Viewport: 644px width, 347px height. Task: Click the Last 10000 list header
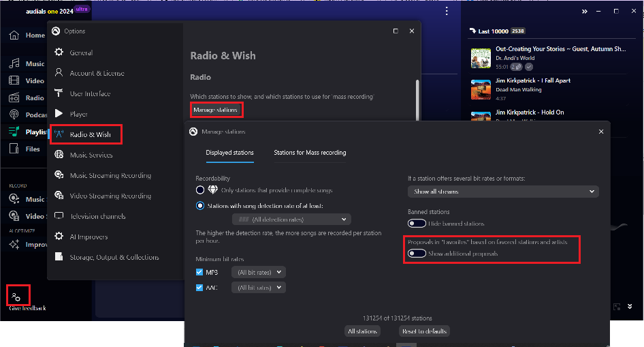[493, 31]
